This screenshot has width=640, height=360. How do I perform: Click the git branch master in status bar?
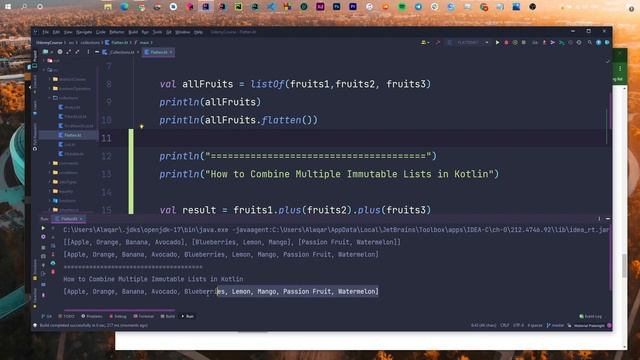click(555, 326)
